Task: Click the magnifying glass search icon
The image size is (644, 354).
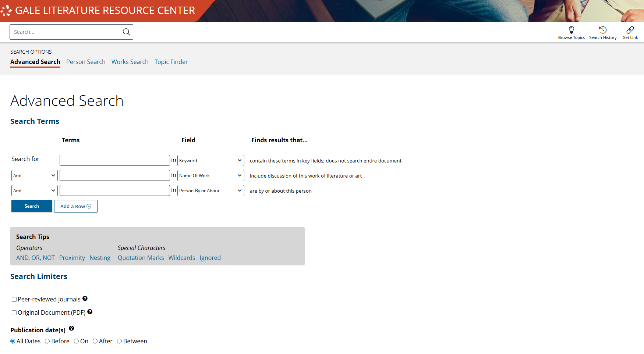Action: click(126, 32)
